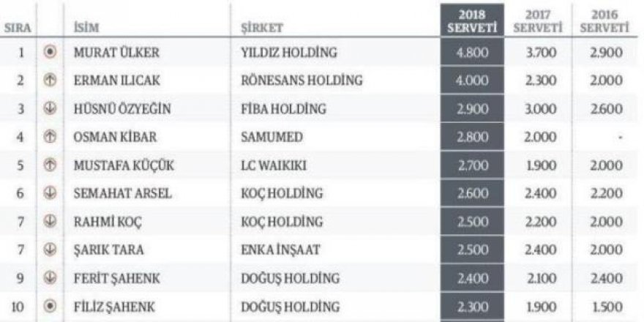This screenshot has width=644, height=322.
Task: Click the up-arrow icon beside Erman Ilıcak
Action: 50,81
